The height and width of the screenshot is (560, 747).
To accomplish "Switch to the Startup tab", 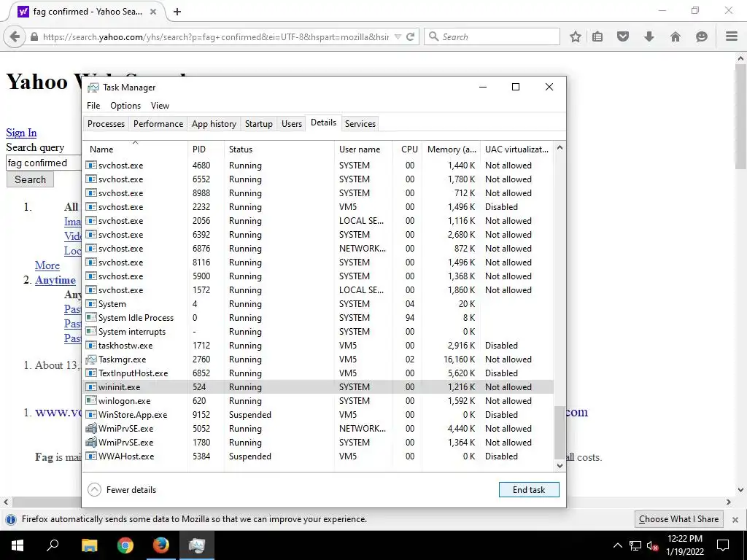I will (259, 123).
